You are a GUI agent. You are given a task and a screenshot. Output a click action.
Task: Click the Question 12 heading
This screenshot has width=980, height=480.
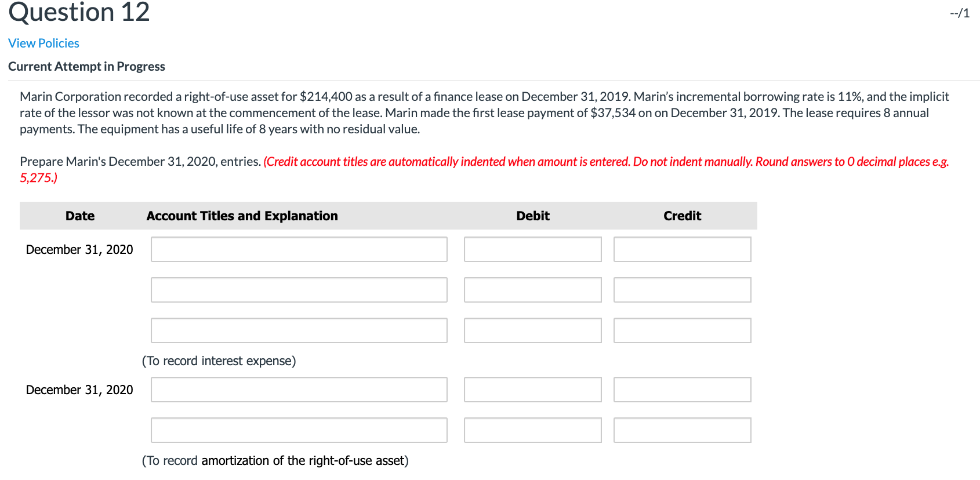(79, 13)
